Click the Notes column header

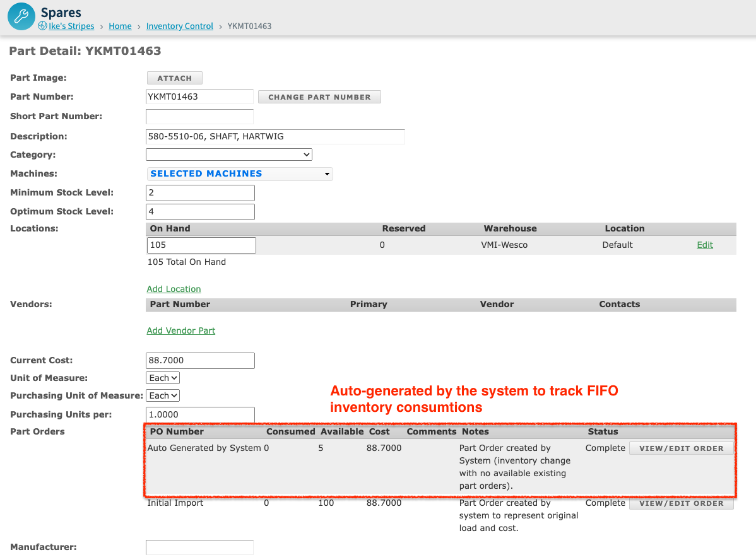point(475,431)
